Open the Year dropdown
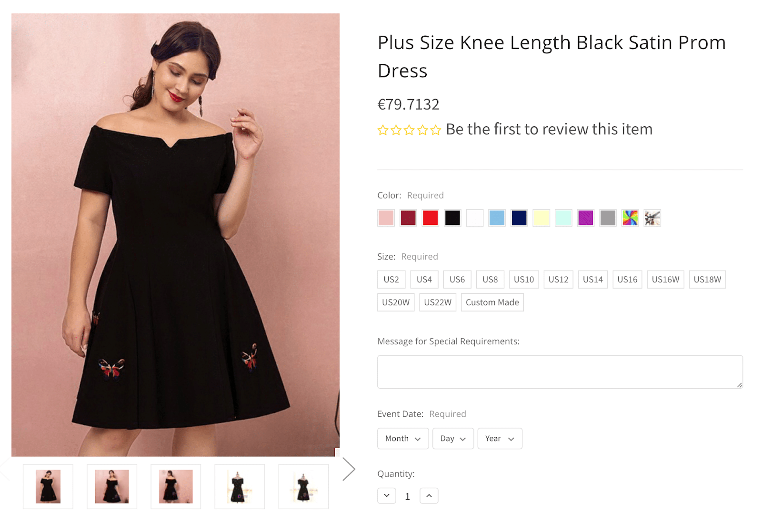 500,439
